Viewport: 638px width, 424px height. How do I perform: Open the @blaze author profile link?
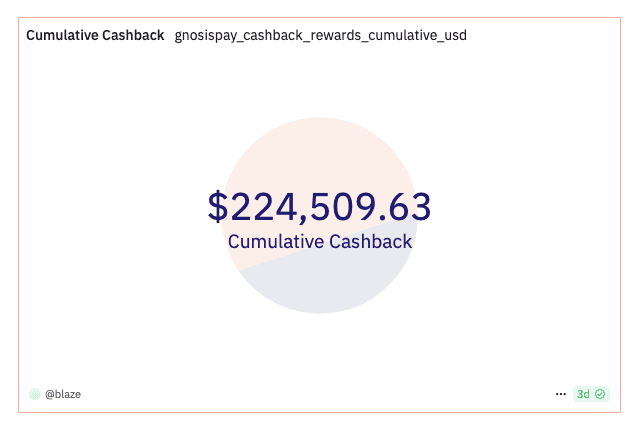[63, 394]
